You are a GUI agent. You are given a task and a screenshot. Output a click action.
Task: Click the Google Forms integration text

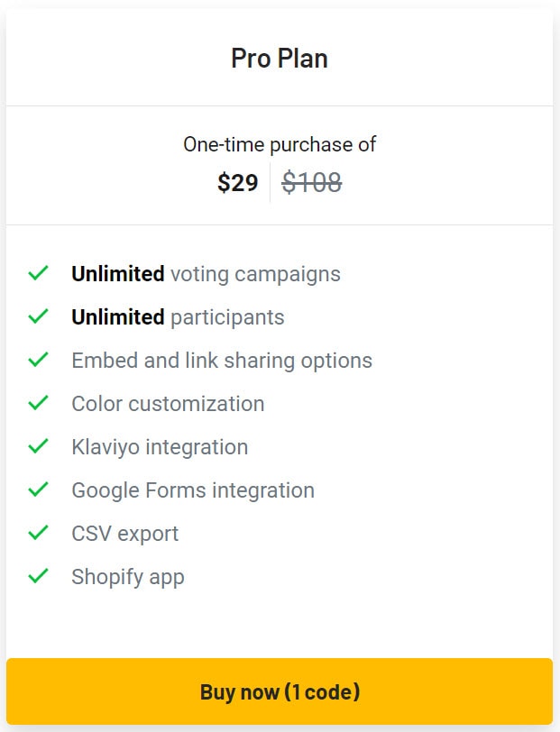(x=192, y=490)
